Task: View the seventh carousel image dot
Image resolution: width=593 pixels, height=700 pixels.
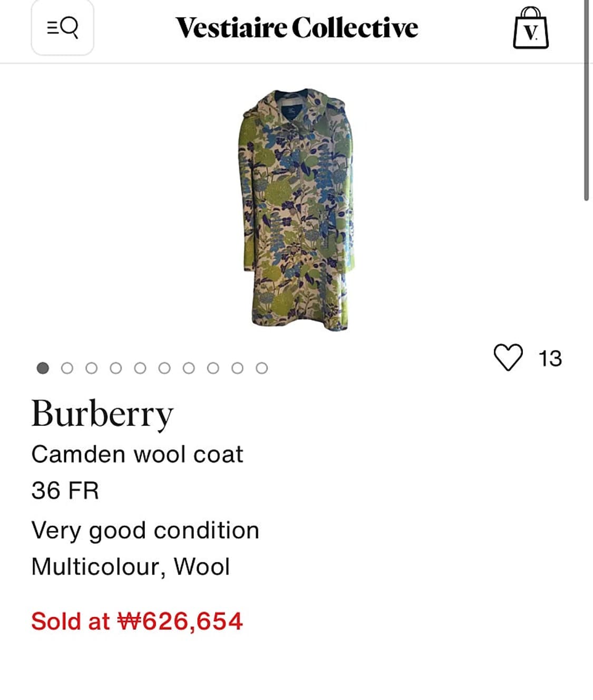Action: [189, 368]
